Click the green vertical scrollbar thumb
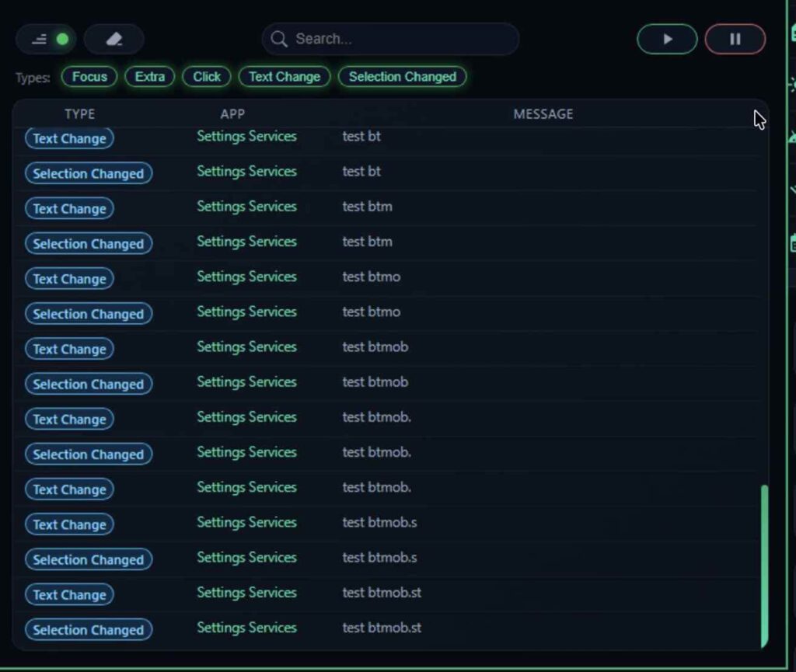 point(764,566)
